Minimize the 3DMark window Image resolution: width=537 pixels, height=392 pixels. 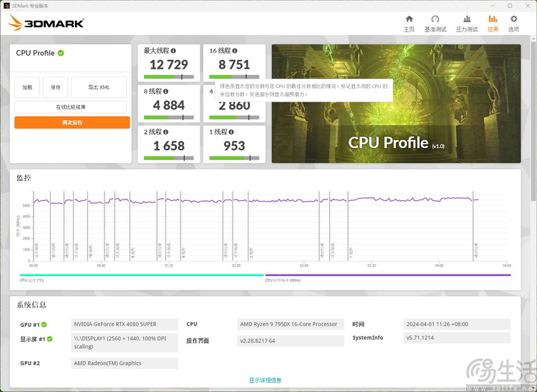(493, 6)
